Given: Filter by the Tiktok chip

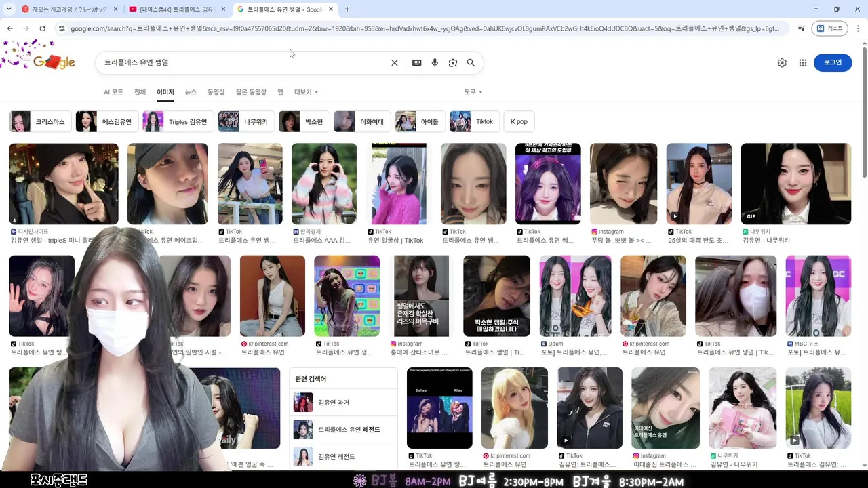Looking at the screenshot, I should pos(475,122).
